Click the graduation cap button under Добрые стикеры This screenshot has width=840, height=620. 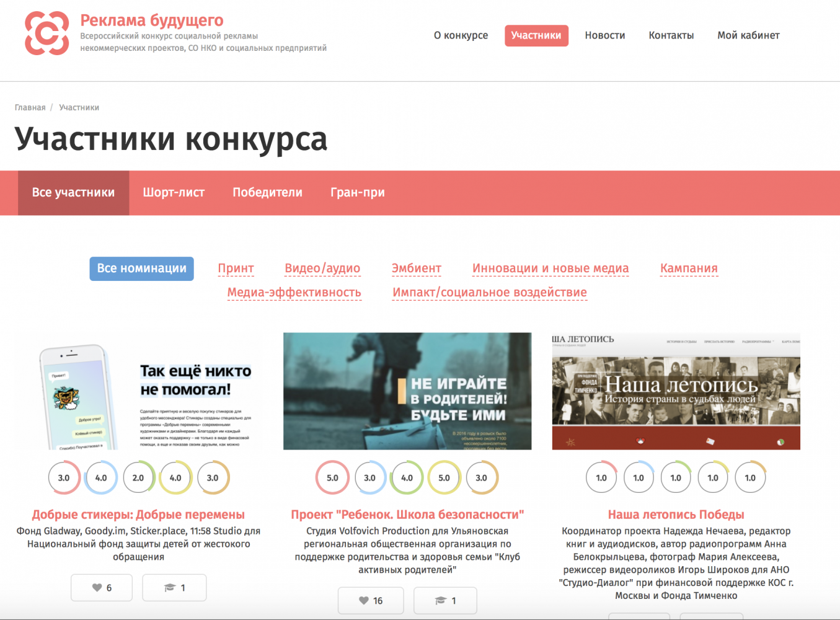(x=174, y=588)
